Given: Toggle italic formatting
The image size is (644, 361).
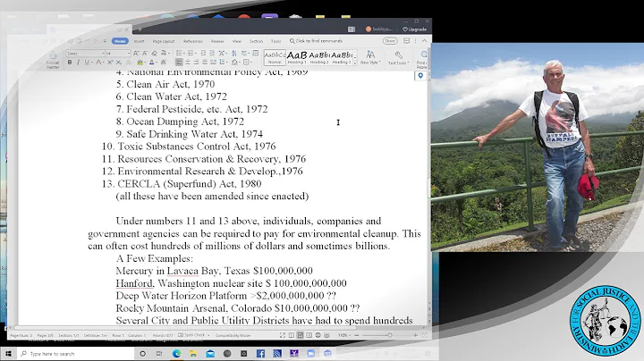Looking at the screenshot, I should [78, 63].
